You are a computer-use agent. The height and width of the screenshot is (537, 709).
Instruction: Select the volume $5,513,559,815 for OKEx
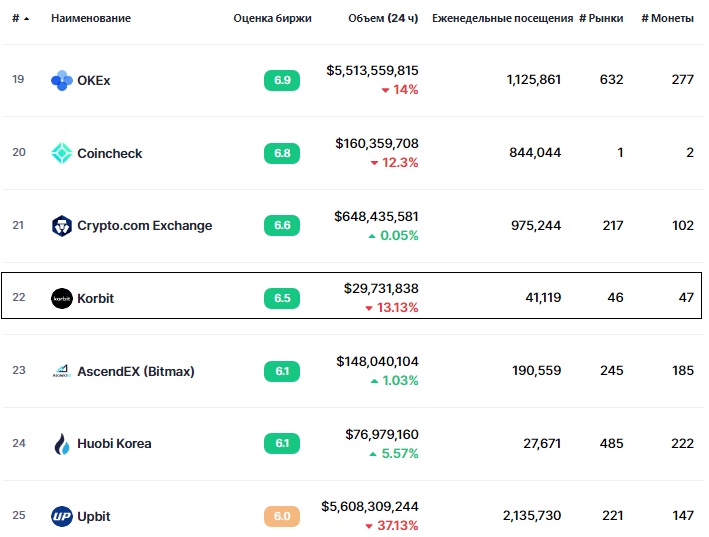[372, 71]
